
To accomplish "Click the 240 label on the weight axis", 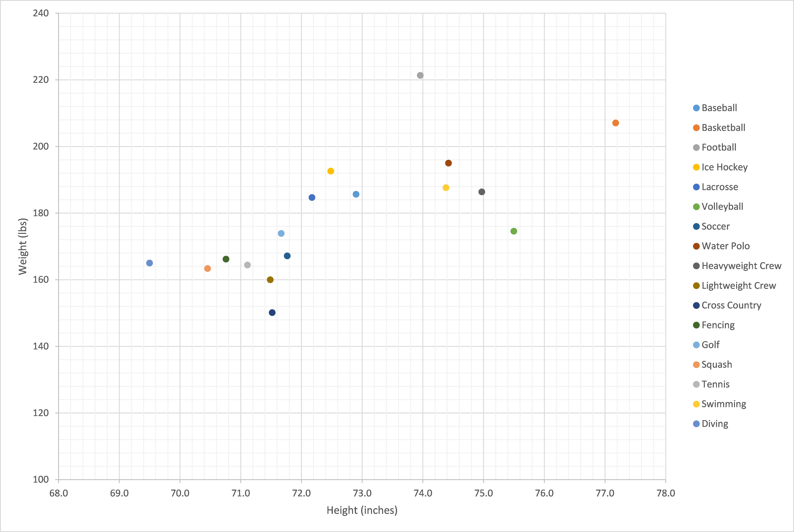I will point(41,13).
